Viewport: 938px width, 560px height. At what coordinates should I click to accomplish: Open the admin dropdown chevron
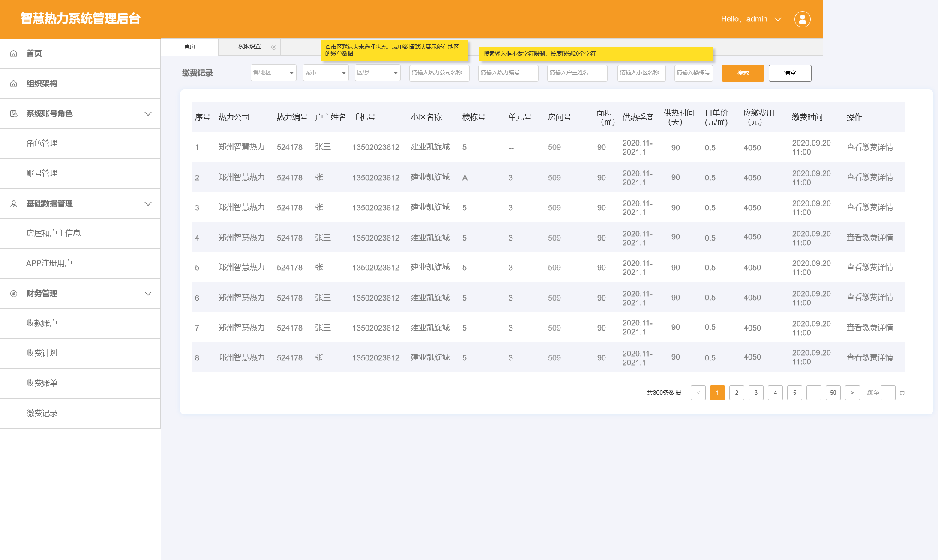click(778, 19)
